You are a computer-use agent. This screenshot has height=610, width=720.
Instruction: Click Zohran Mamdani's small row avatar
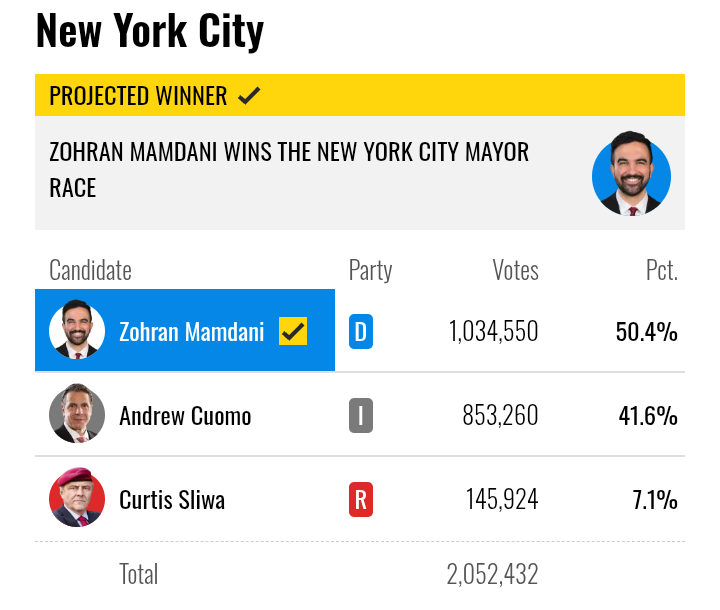(77, 330)
